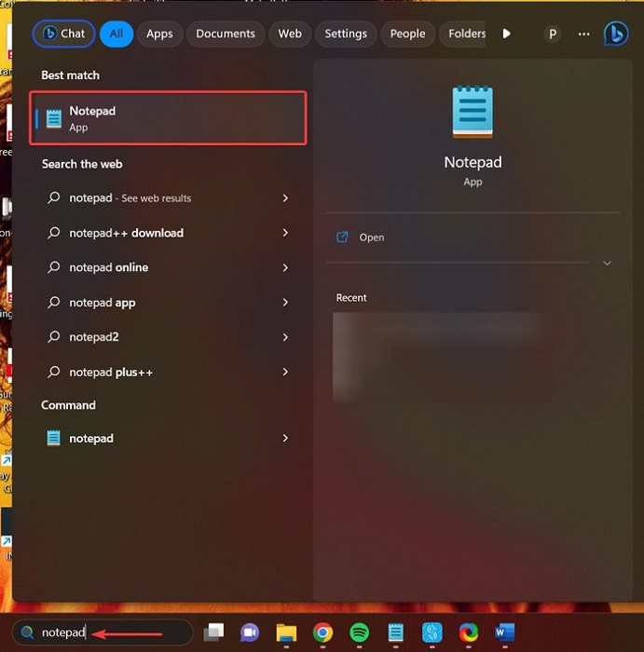
Task: Expand the 'notepad online' chevron
Action: pyautogui.click(x=285, y=268)
